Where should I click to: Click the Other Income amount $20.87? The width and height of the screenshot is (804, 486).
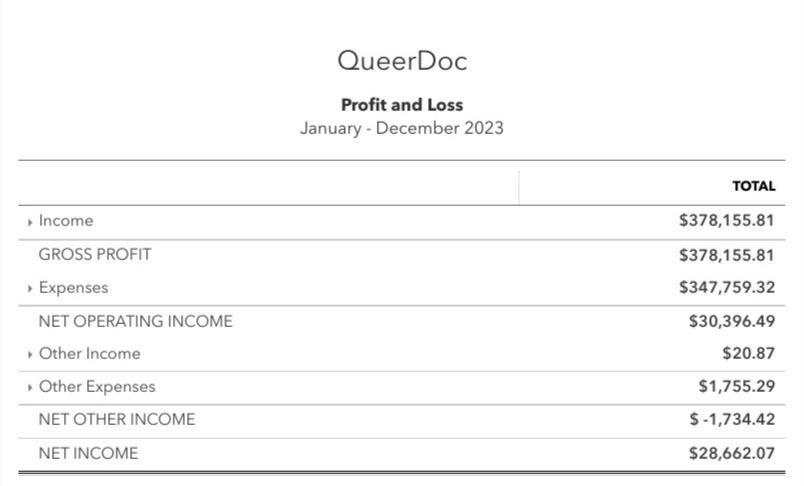click(748, 354)
